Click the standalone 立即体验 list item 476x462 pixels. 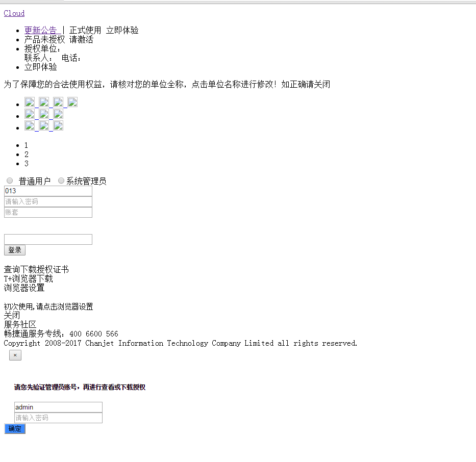41,67
